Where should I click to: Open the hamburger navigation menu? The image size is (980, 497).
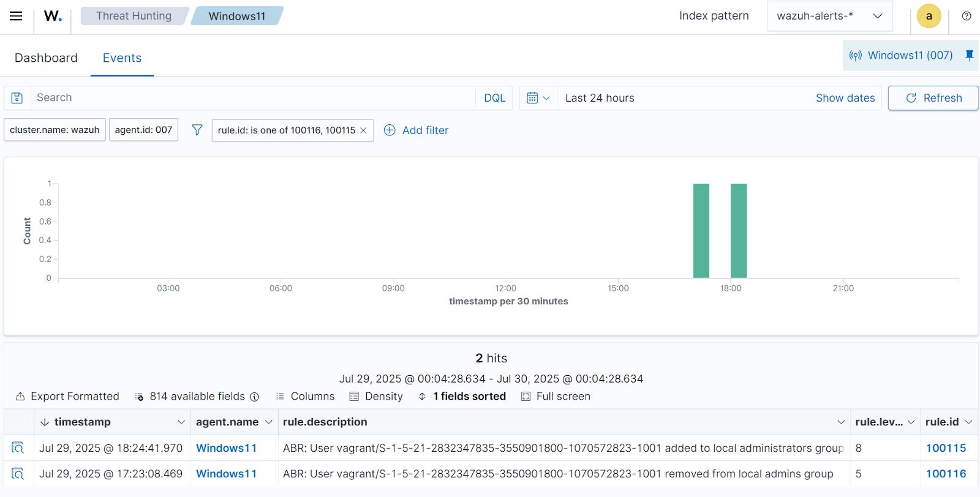[16, 16]
